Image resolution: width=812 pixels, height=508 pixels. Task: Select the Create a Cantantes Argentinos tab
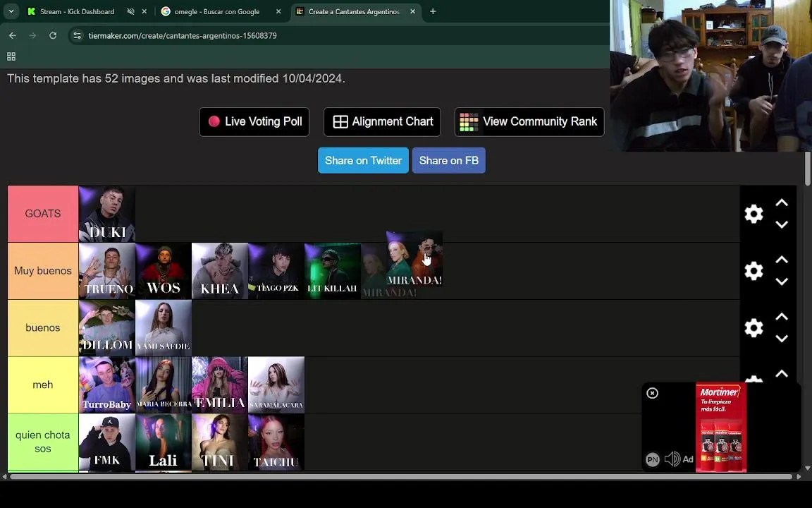click(354, 11)
